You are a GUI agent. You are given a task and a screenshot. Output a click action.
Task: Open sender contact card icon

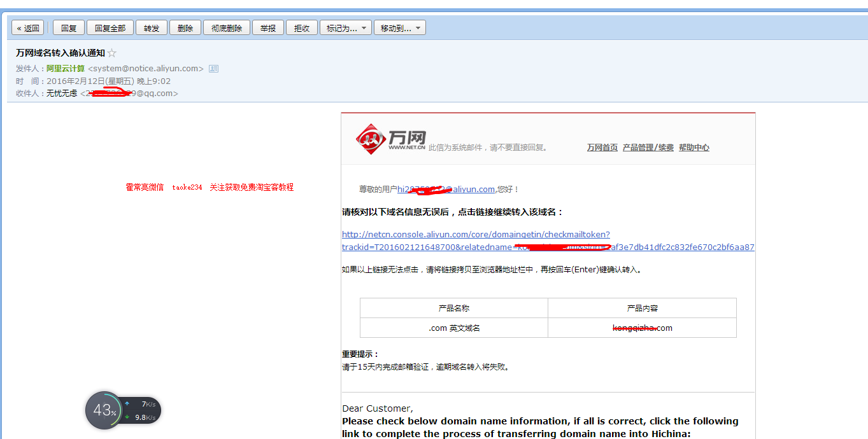(x=213, y=69)
